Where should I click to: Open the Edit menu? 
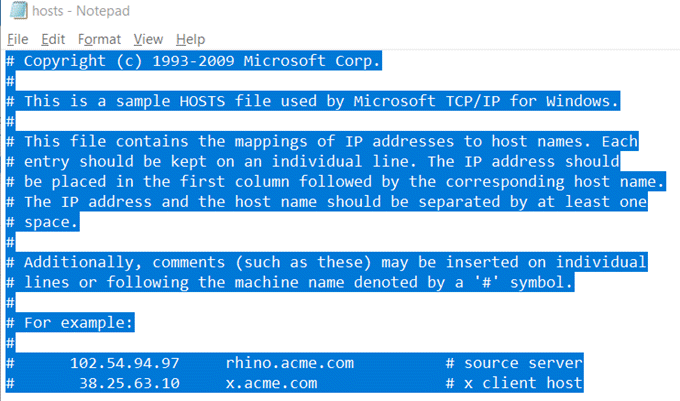click(53, 39)
